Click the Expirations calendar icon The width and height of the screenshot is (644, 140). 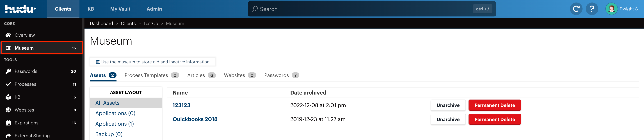8,123
